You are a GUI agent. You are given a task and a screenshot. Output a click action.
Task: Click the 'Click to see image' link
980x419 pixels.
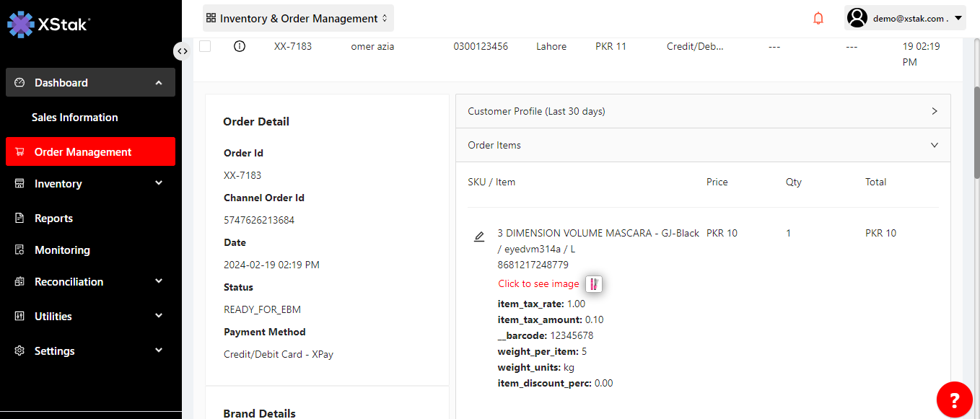point(538,284)
